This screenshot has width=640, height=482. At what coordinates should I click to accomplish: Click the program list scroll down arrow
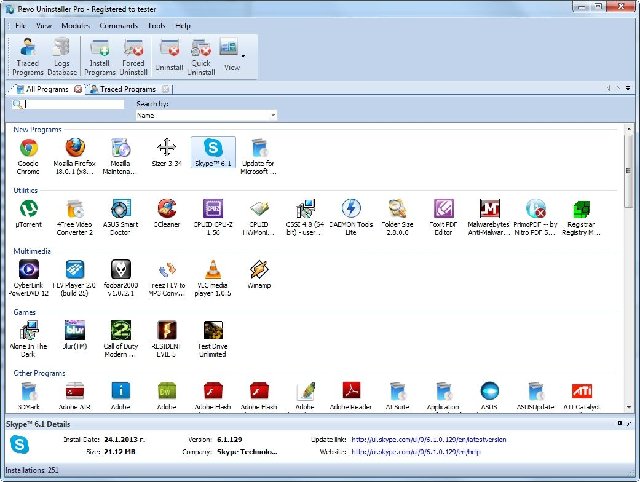(629, 407)
